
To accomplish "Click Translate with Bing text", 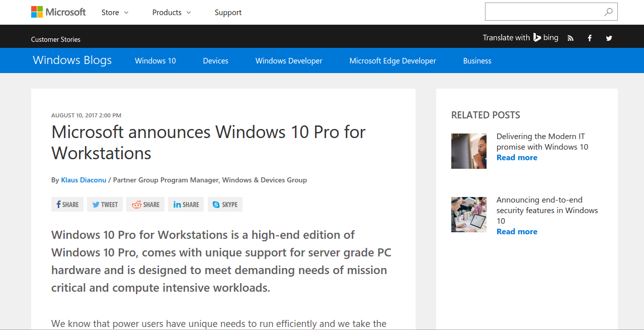I will tap(521, 37).
